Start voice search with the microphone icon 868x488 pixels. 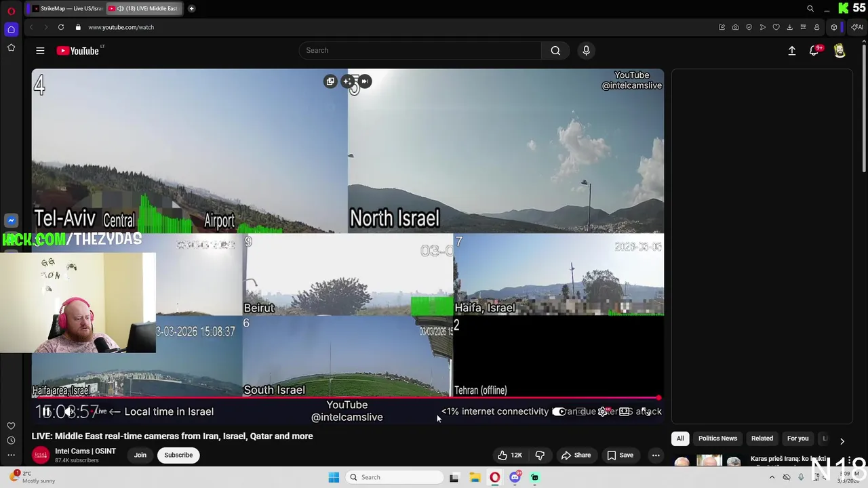tap(587, 50)
